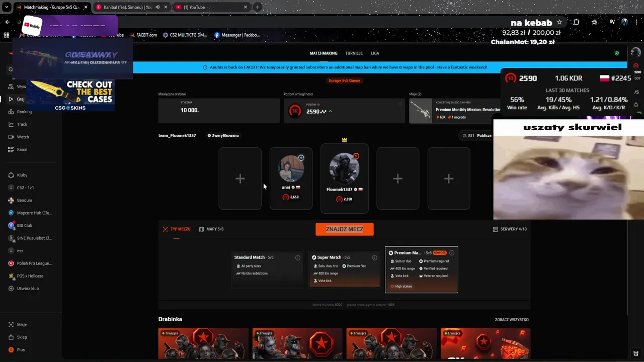Switch to the MATCHMAKING tab
This screenshot has height=362, width=644.
[x=324, y=53]
